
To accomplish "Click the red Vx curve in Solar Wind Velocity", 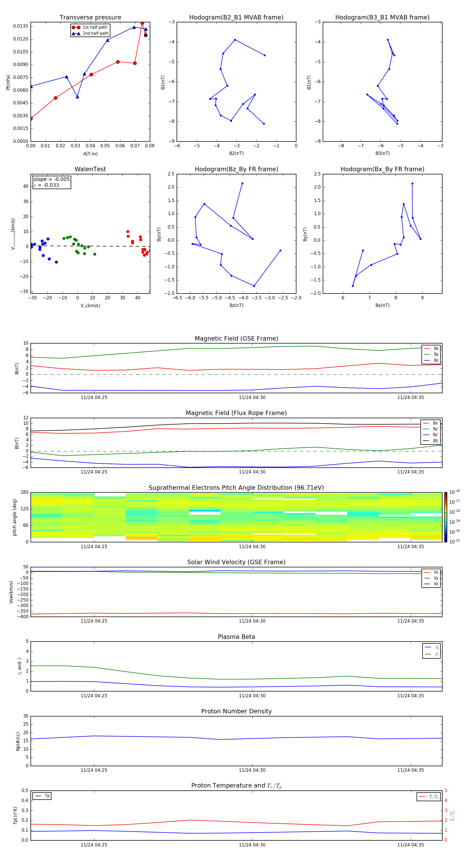I will (x=236, y=614).
